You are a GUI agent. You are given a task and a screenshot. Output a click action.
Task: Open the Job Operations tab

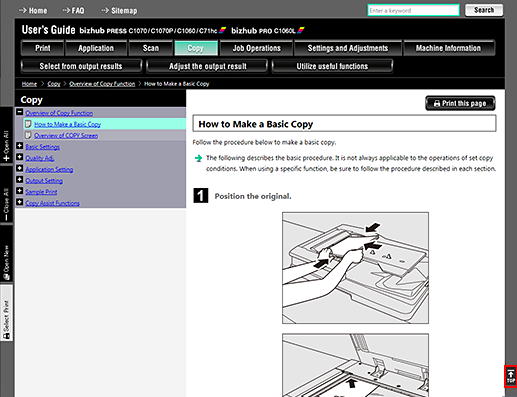(256, 48)
